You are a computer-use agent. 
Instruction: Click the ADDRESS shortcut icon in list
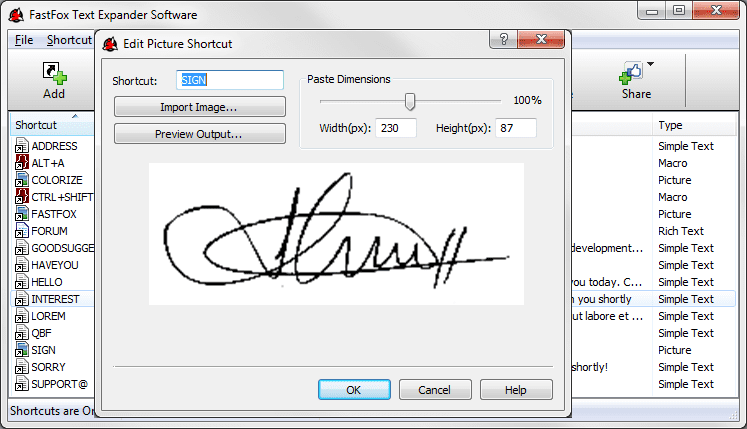22,146
